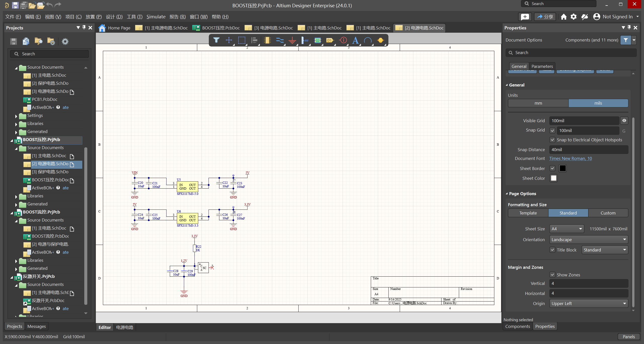Select [3] 保护电路.SchDoc under BOOST压控

(50, 172)
